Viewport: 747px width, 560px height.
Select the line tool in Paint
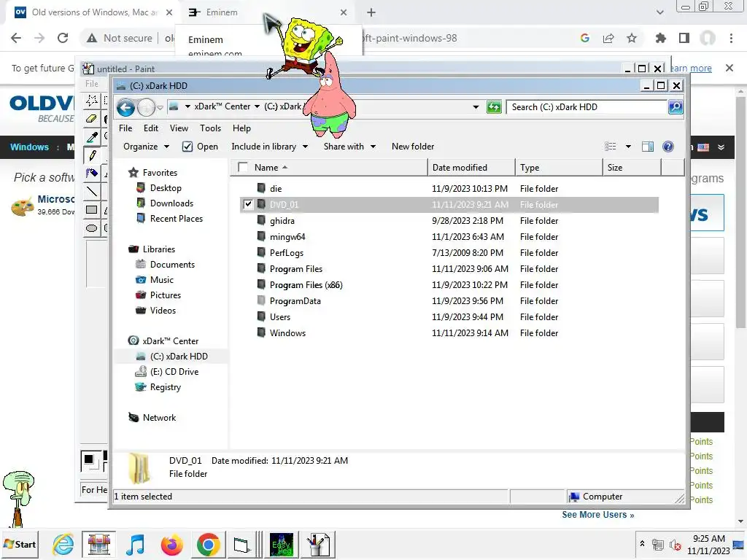point(91,192)
